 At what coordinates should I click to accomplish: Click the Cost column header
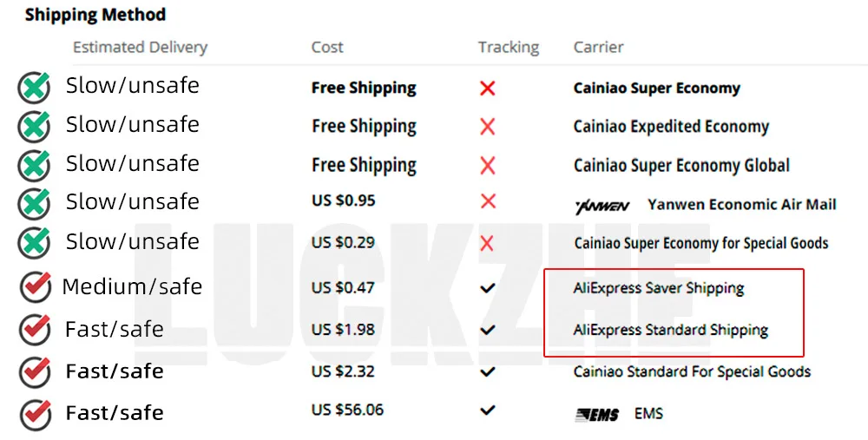tap(327, 47)
